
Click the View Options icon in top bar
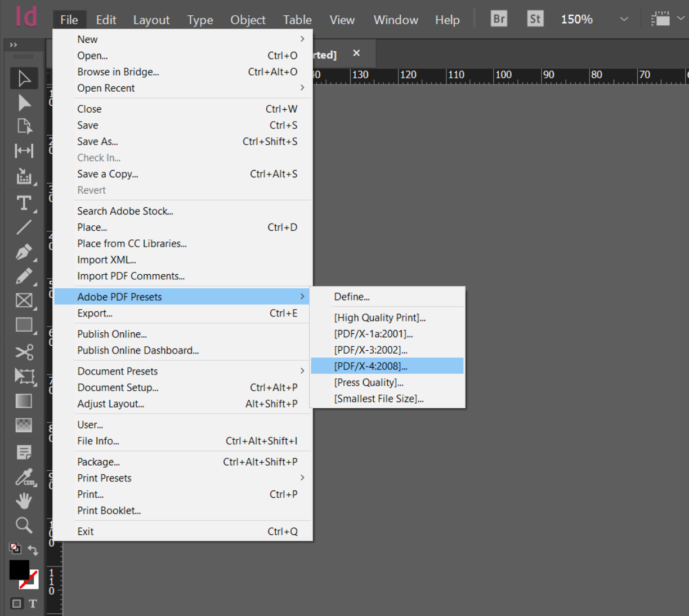tap(660, 19)
